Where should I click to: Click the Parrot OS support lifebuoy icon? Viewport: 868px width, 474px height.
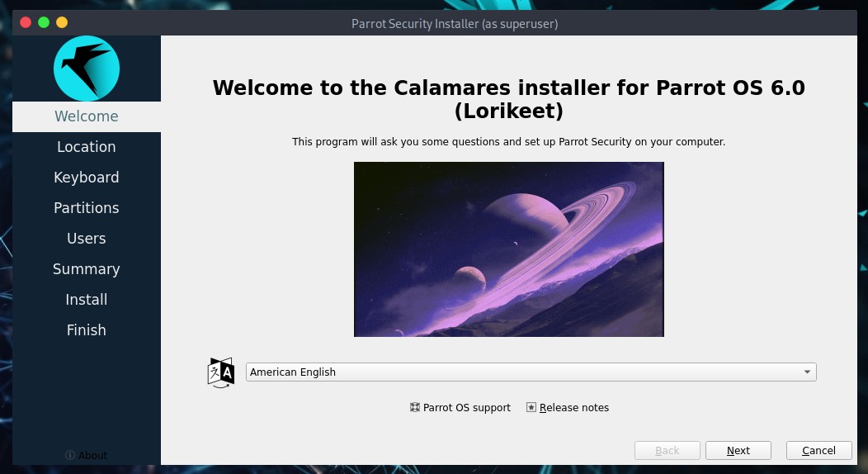tap(415, 408)
